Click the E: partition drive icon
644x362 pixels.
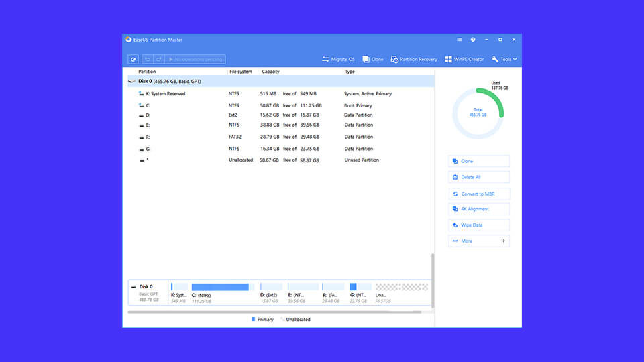[142, 125]
